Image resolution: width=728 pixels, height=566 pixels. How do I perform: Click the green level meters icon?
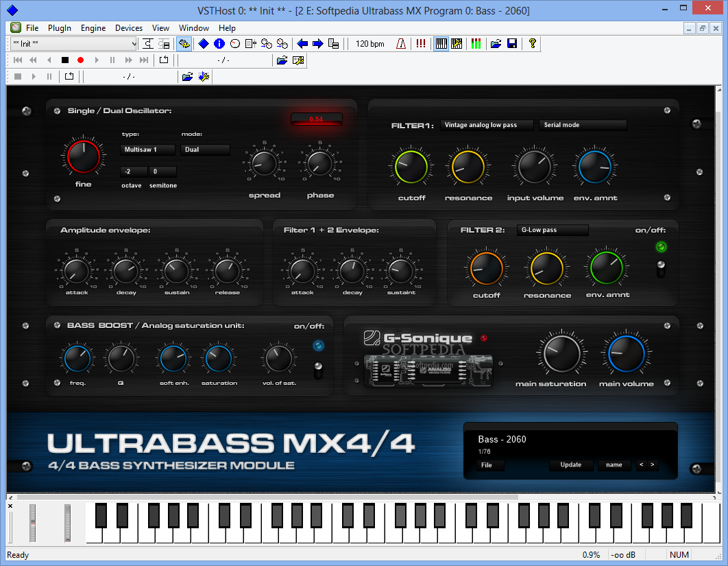click(x=476, y=44)
